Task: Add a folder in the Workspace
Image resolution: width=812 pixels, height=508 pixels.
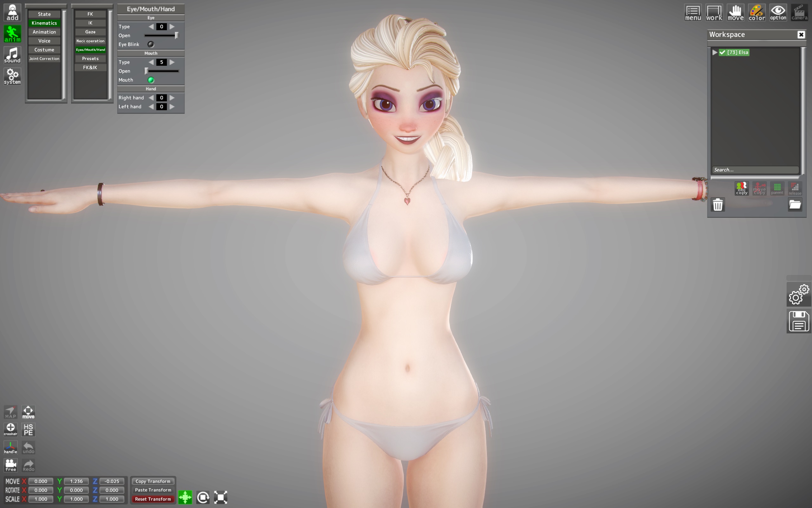Action: pos(795,204)
